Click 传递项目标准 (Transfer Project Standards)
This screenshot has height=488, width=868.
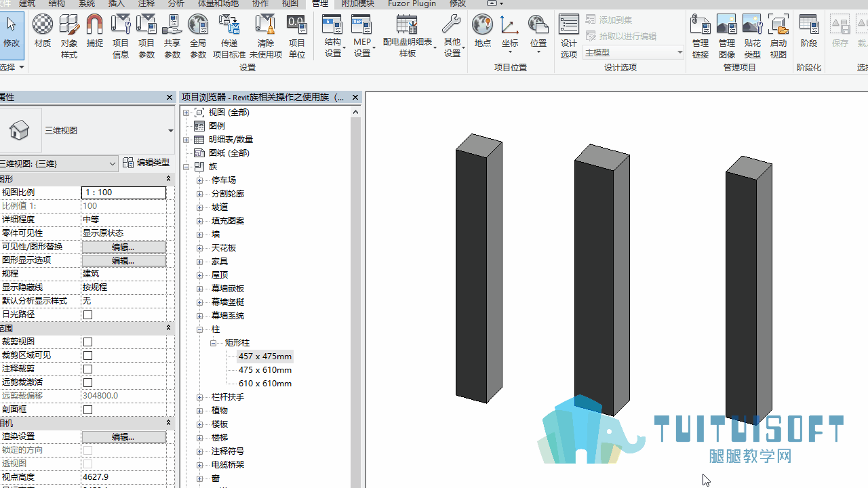coord(229,36)
